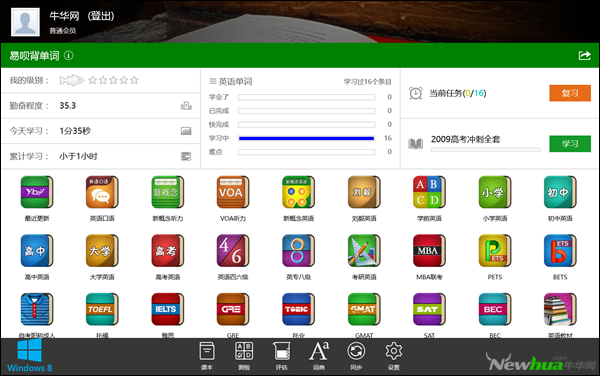
Task: Start 测验 quiz from bottom bar
Action: coord(244,355)
